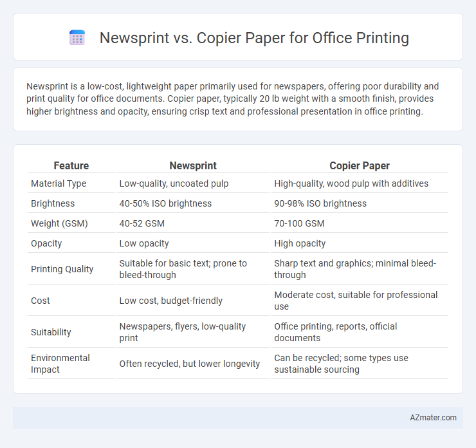
Task: Click the 'High opacity' cell
Action: (x=359, y=243)
